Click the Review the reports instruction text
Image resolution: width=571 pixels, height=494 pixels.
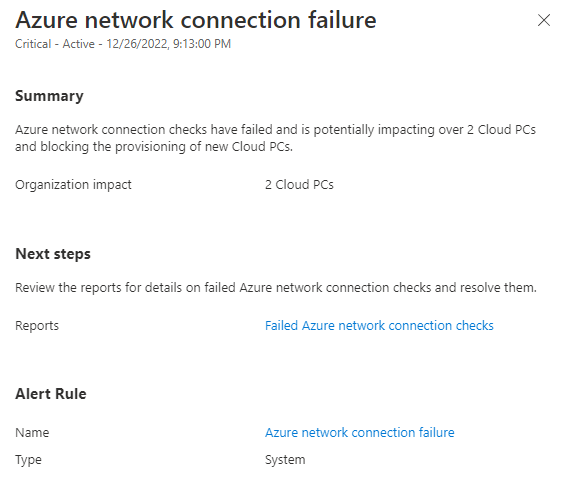click(276, 288)
